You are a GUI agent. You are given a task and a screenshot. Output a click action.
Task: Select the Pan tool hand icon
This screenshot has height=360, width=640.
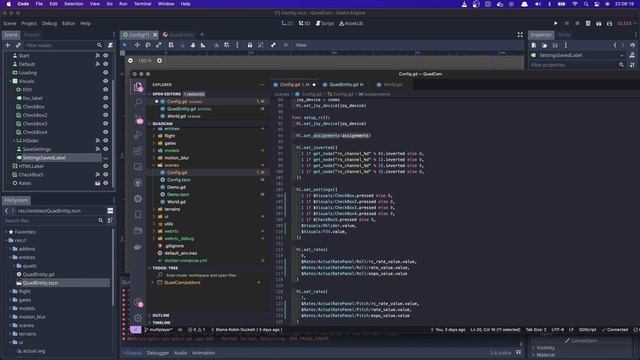(193, 45)
